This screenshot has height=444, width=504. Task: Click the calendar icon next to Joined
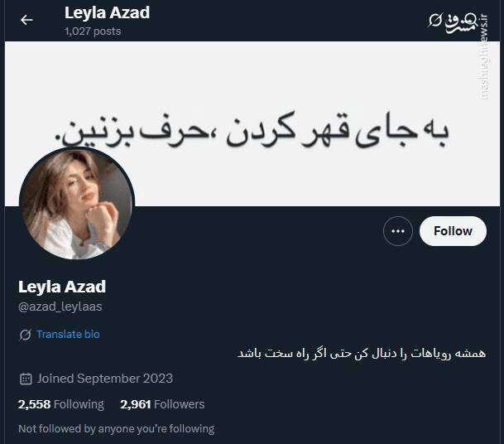26,379
